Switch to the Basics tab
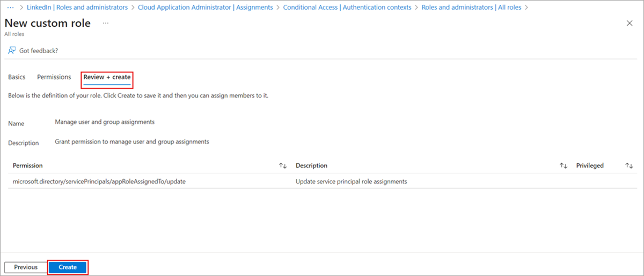This screenshot has height=276, width=644. coord(17,77)
